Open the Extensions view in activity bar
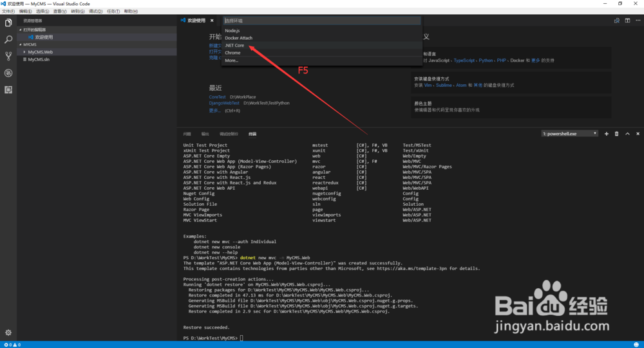The image size is (644, 348). 8,90
